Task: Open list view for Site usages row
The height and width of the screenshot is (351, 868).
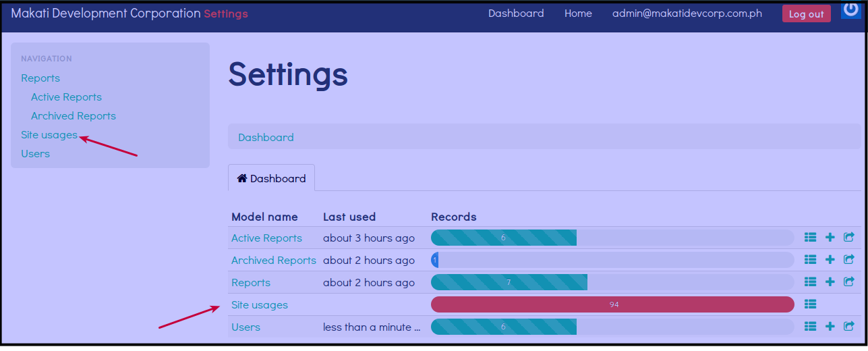Action: point(811,304)
